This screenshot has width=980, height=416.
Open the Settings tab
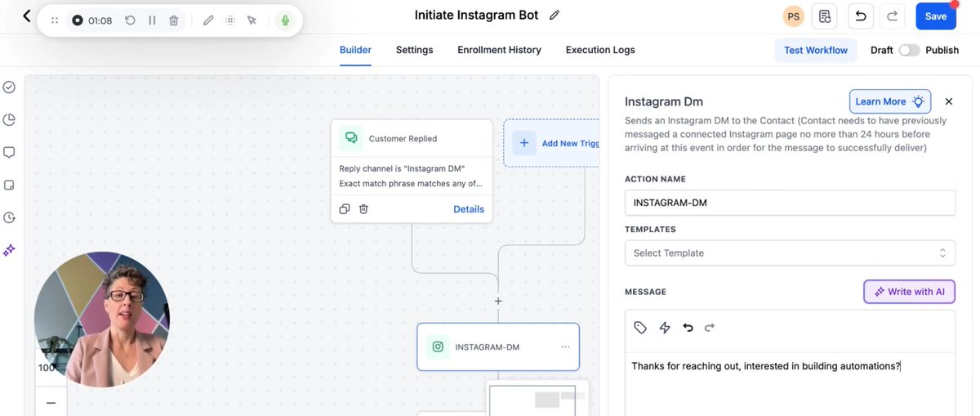click(414, 50)
